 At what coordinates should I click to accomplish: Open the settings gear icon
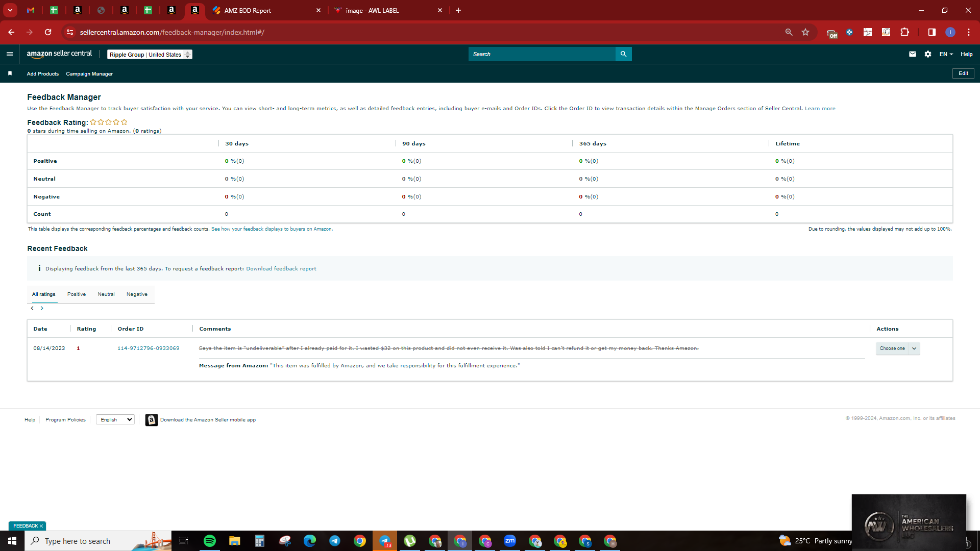pyautogui.click(x=928, y=54)
